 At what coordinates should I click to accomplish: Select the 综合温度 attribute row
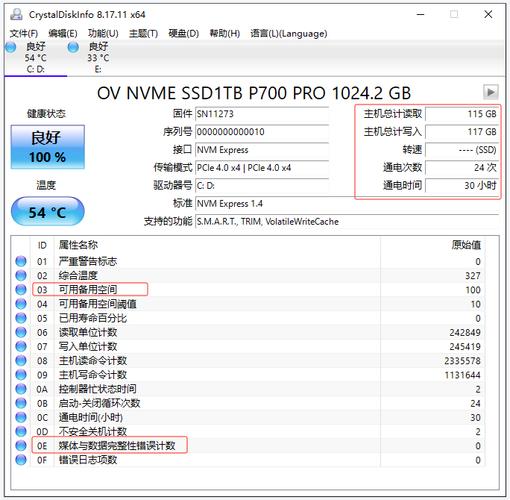coord(249,275)
